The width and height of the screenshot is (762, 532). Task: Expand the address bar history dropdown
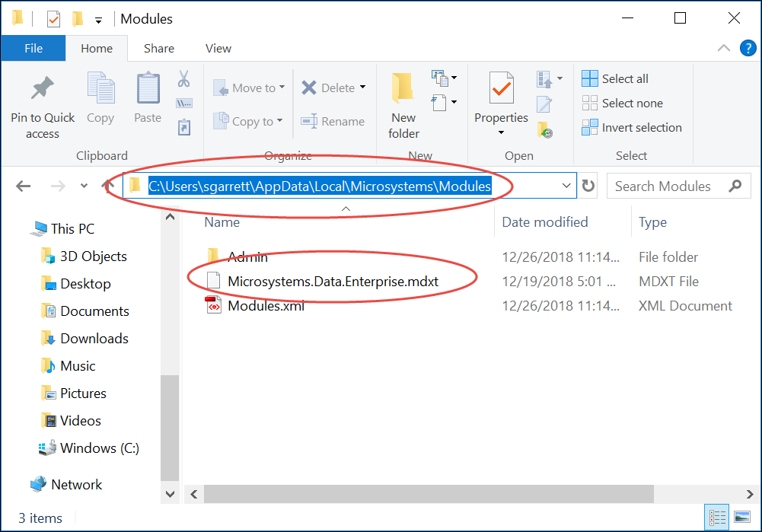click(x=566, y=186)
